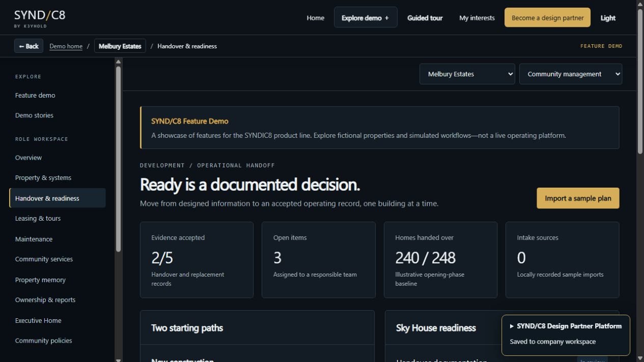This screenshot has height=362, width=644.
Task: Click the Melbury Estates breadcrumb chip
Action: [120, 46]
